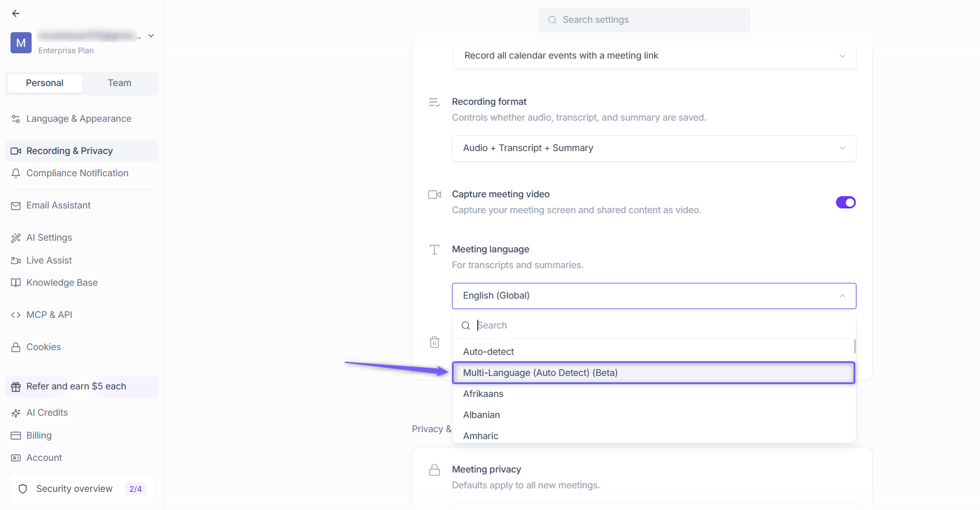Open the Record all calendar events dropdown
Image resolution: width=980 pixels, height=510 pixels.
[655, 56]
